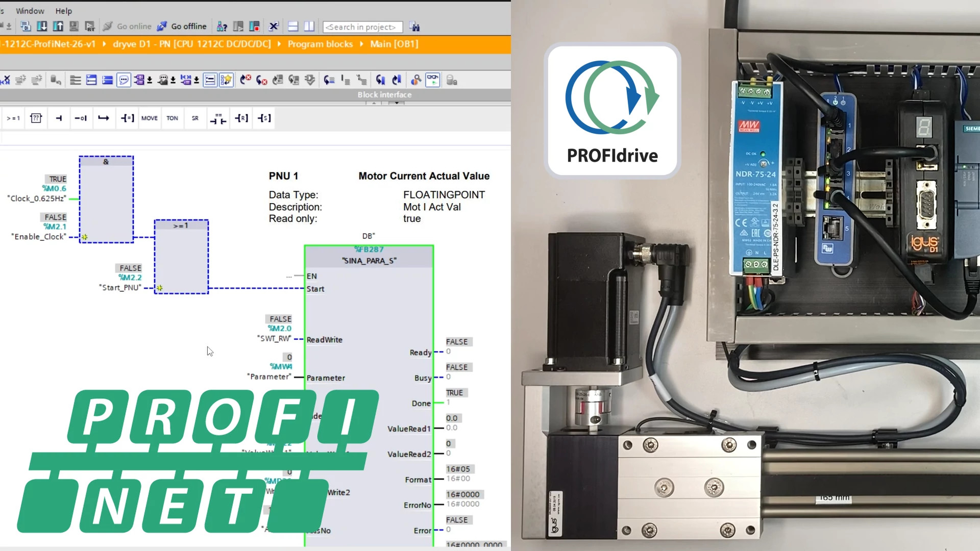Click the Cross-references X icon

point(274,27)
